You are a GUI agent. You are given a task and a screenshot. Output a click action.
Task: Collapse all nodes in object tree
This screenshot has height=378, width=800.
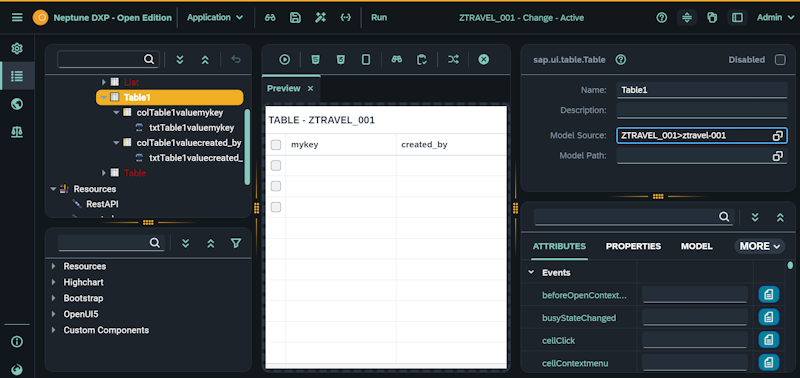click(205, 60)
